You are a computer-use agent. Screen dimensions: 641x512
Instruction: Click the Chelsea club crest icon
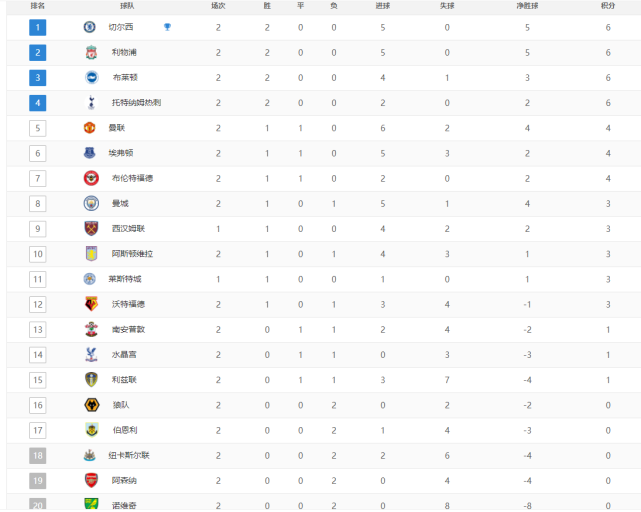click(90, 27)
